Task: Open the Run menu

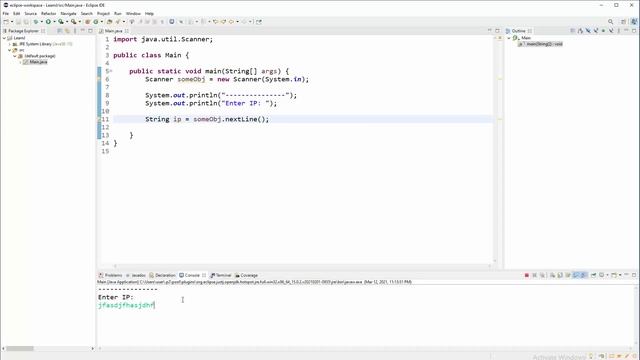Action: [118, 13]
